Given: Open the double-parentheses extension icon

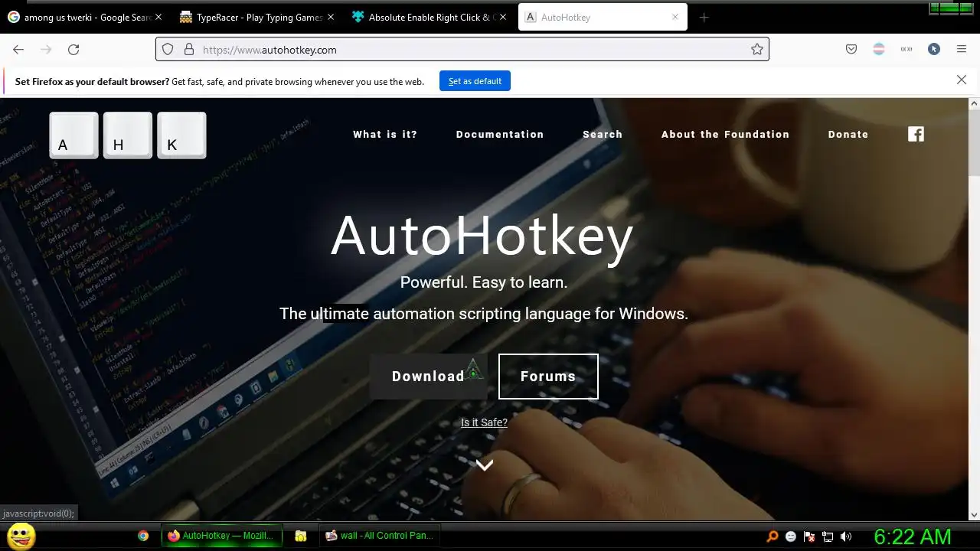Looking at the screenshot, I should click(906, 49).
